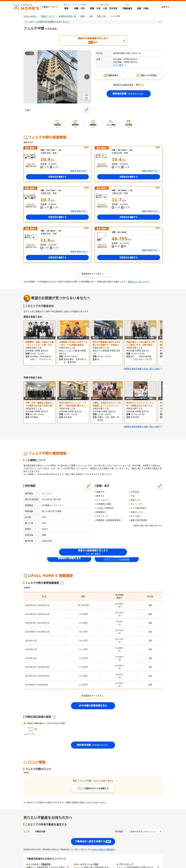Click pencil edit icon beside 外観 caption
This screenshot has height=868, width=186.
[x=87, y=110]
